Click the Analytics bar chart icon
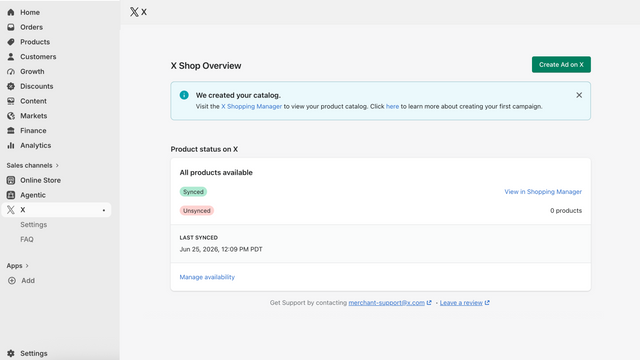The width and height of the screenshot is (640, 360). (11, 145)
